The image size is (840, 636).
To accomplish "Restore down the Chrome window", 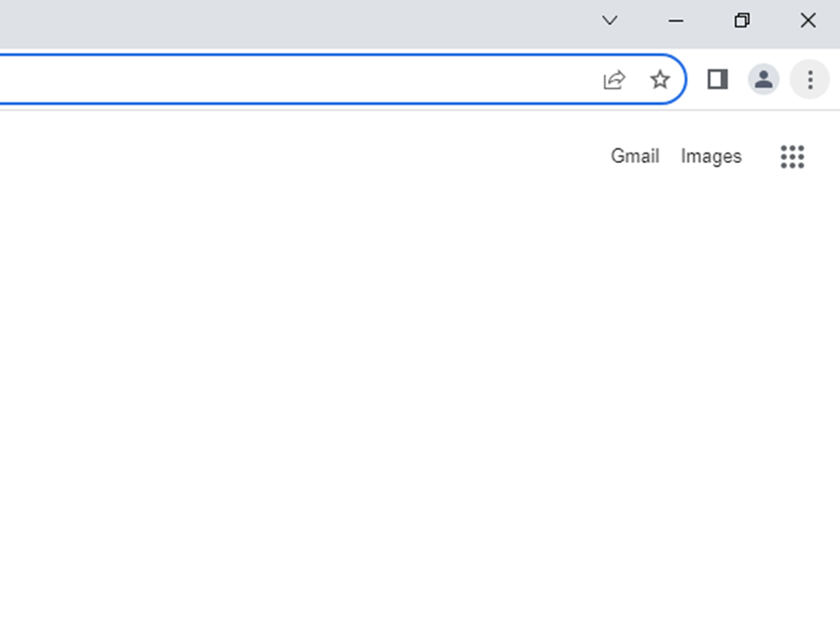I will pyautogui.click(x=742, y=20).
